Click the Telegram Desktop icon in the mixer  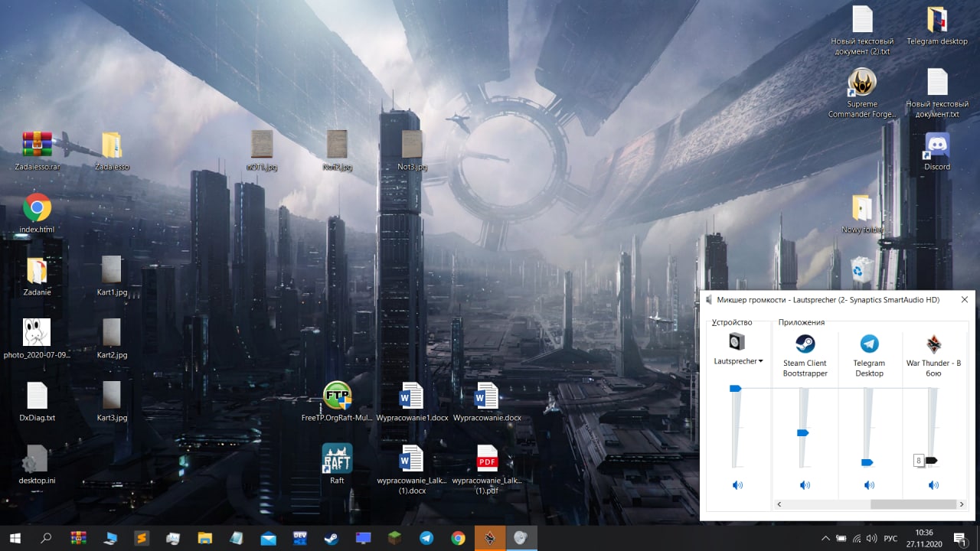[x=869, y=343]
